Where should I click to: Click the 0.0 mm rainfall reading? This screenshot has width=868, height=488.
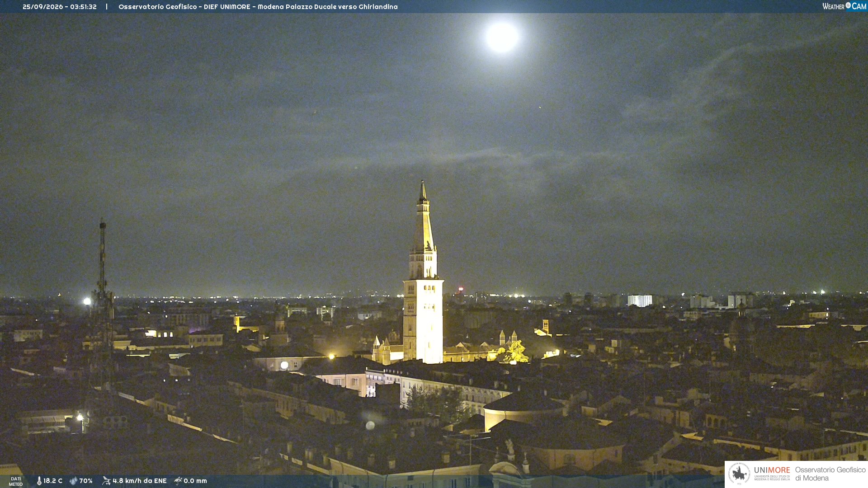195,481
